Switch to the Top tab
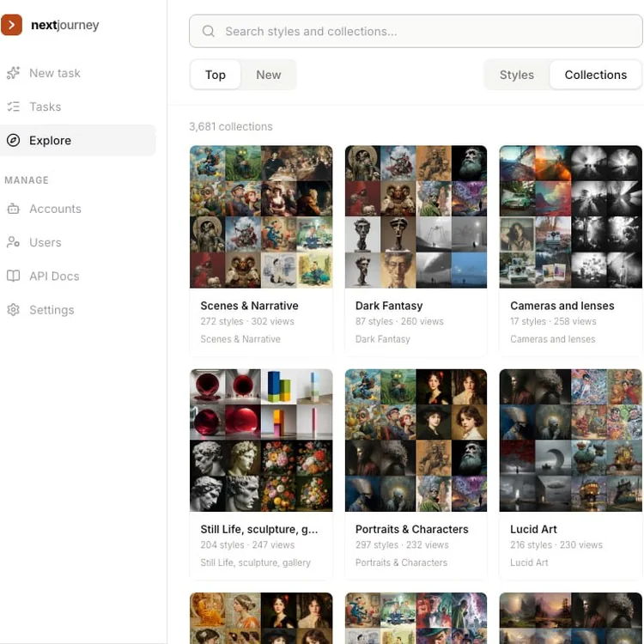644x644 pixels. coord(216,75)
